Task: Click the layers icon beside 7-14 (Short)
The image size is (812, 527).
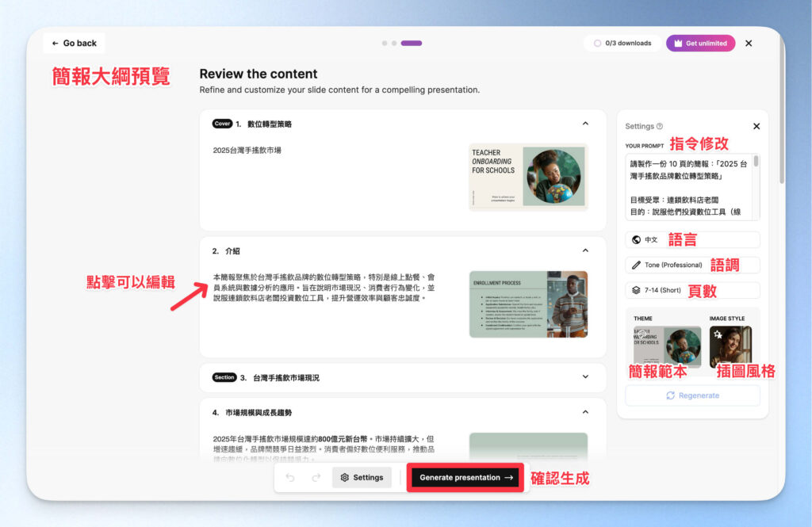Action: (636, 288)
